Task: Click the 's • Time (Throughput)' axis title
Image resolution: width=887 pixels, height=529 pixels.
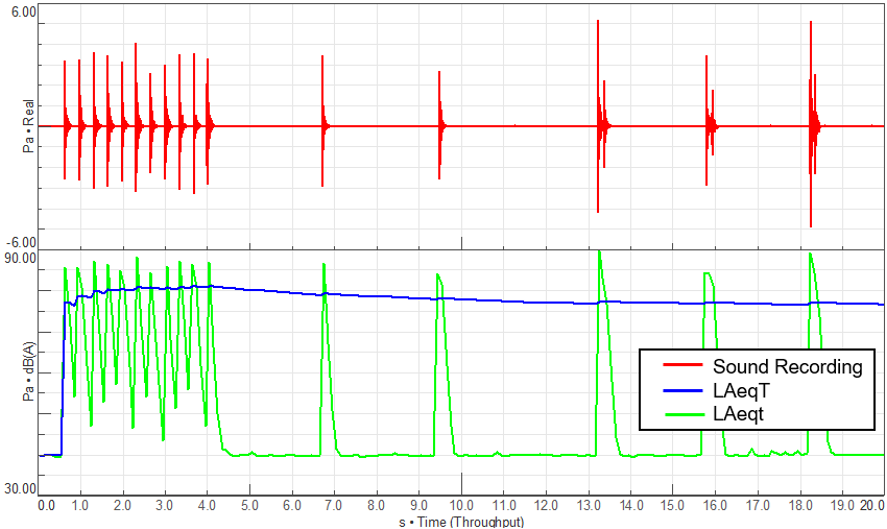Action: pyautogui.click(x=461, y=522)
